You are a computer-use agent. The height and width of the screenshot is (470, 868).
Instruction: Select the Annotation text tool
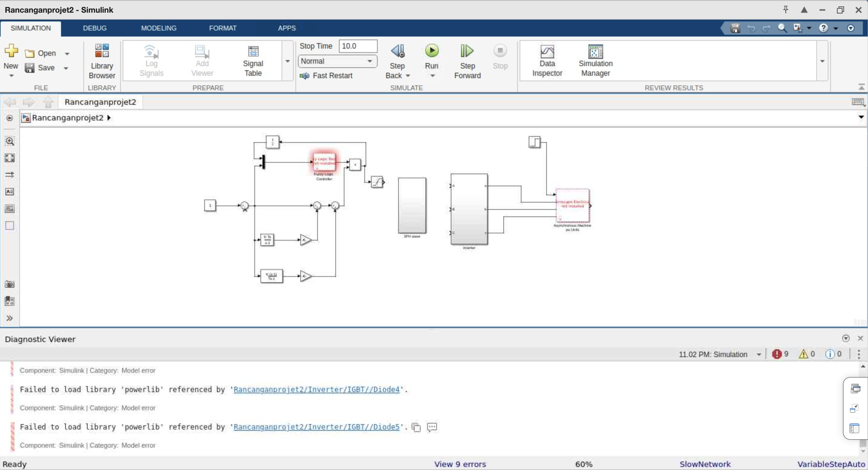(10, 192)
